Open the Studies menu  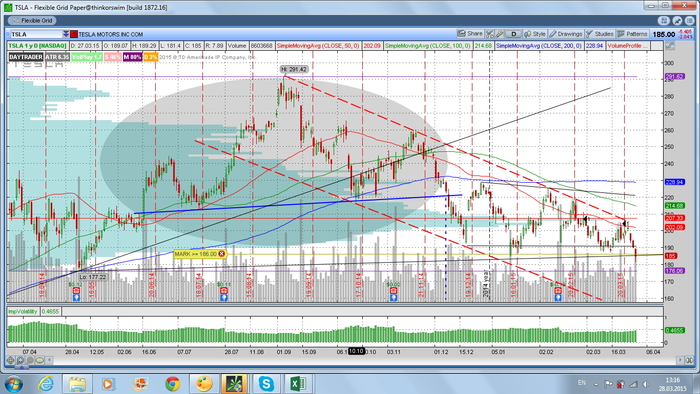pyautogui.click(x=600, y=34)
